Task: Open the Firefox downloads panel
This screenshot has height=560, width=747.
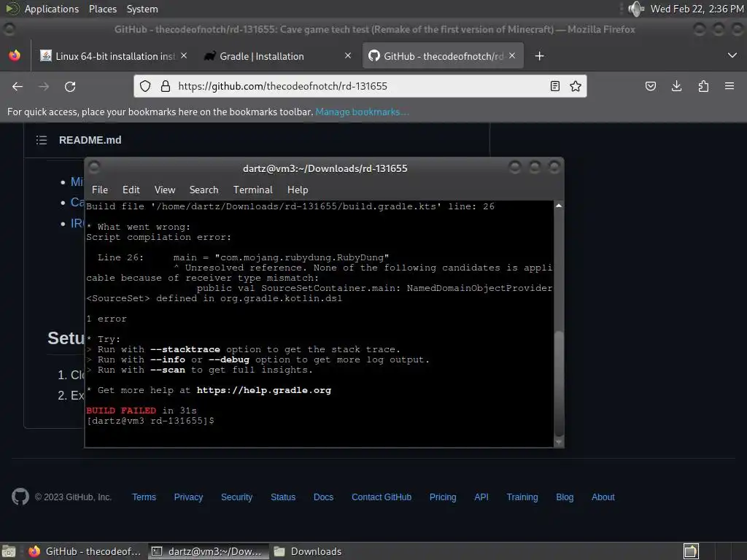Action: click(676, 86)
